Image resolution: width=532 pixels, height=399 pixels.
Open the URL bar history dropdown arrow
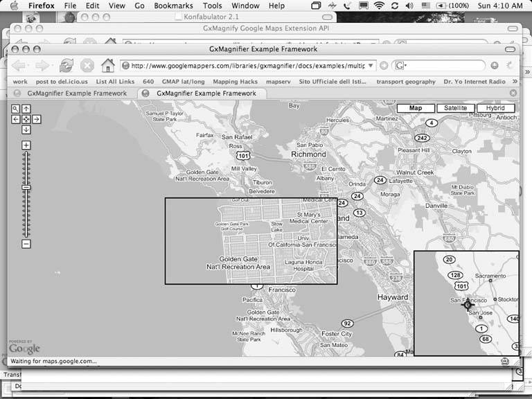coord(372,66)
